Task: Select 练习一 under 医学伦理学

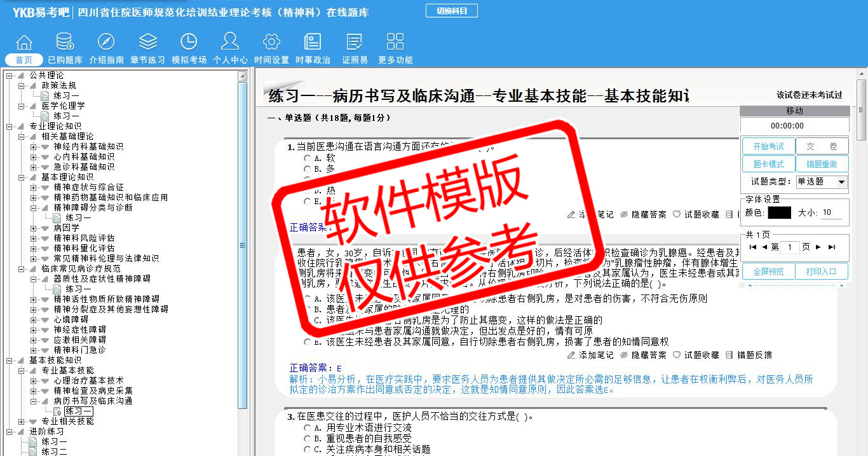Action: tap(66, 116)
